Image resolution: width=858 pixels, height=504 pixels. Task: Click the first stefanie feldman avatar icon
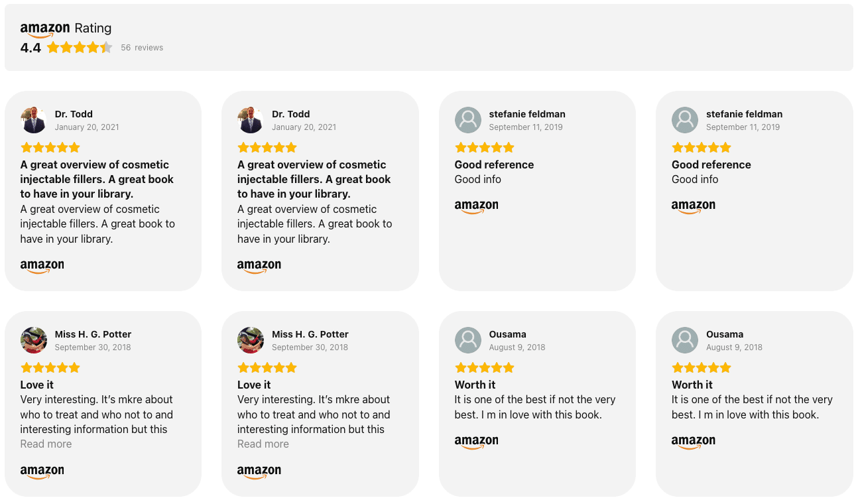pos(468,120)
